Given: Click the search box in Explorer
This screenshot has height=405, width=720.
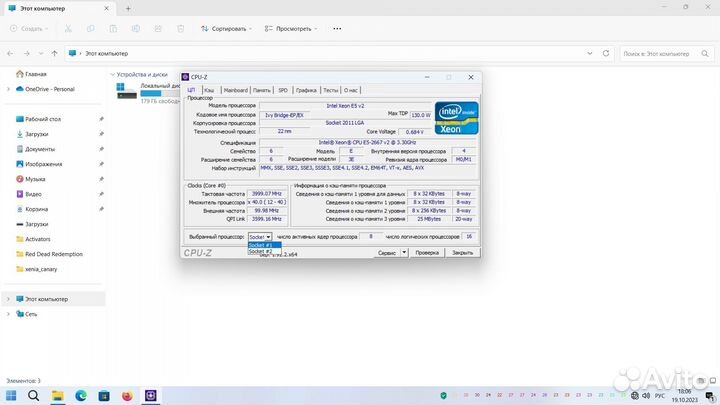Looking at the screenshot, I should tap(666, 54).
